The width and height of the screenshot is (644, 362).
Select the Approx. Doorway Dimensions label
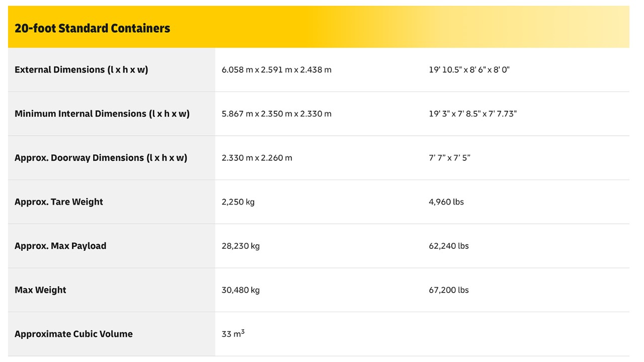click(x=101, y=158)
